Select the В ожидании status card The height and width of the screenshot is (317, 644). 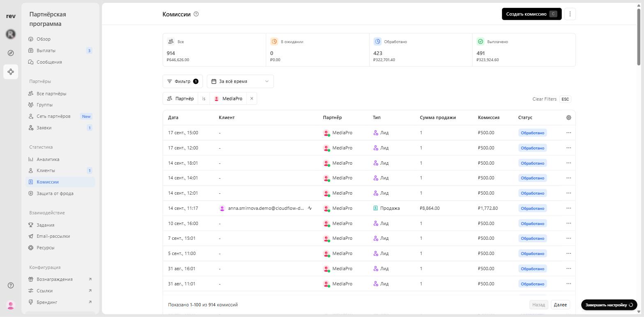pyautogui.click(x=317, y=50)
